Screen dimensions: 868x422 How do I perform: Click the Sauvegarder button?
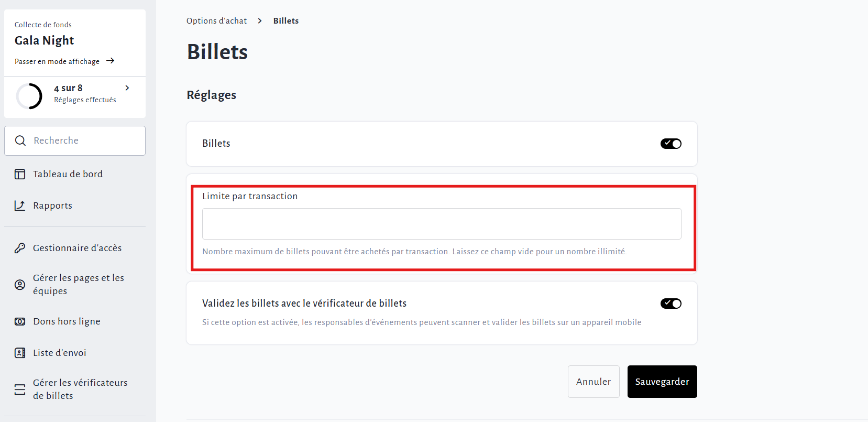click(x=662, y=382)
